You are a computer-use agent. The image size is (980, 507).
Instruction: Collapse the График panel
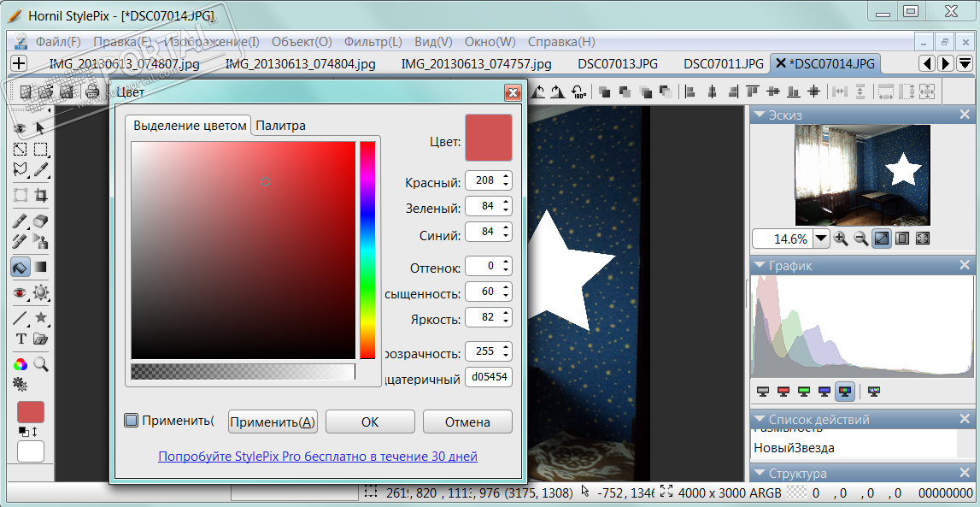[x=758, y=267]
